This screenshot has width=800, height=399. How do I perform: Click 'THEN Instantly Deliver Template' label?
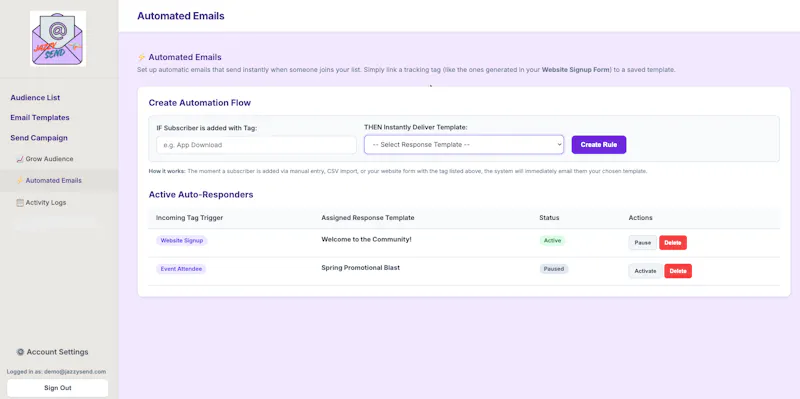(416, 127)
